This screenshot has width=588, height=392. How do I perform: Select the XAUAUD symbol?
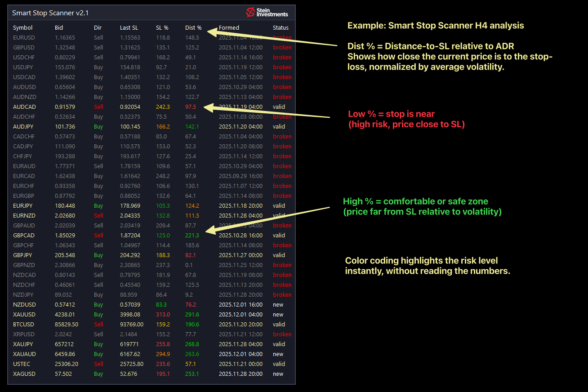click(x=24, y=354)
